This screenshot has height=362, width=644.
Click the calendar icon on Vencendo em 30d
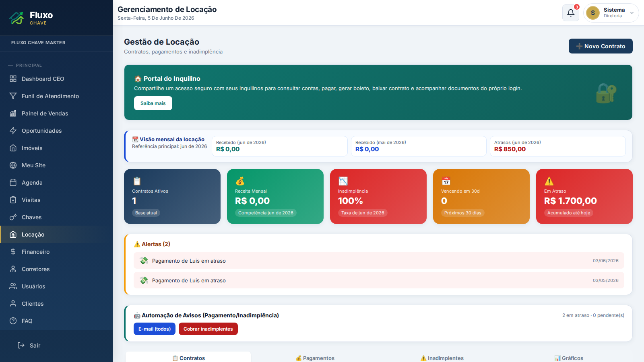click(x=446, y=181)
